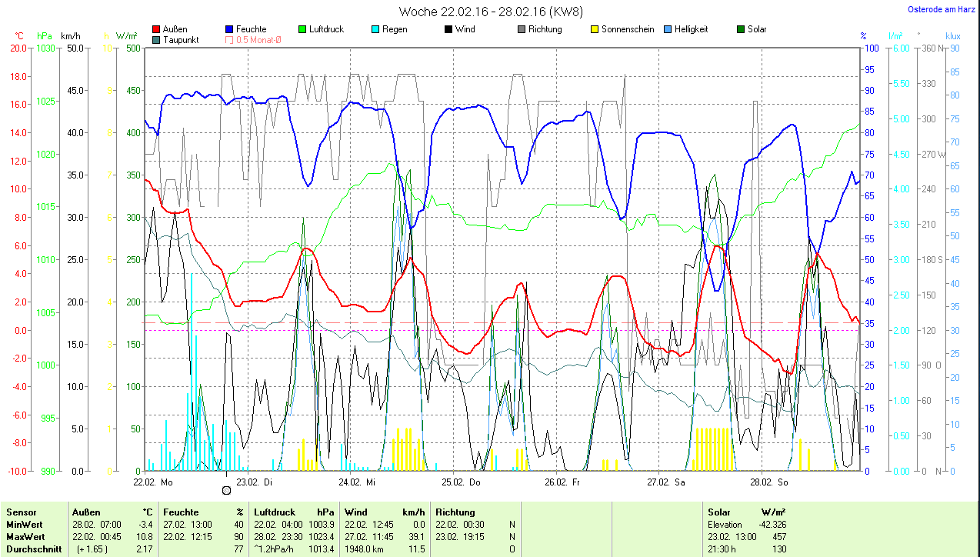The height and width of the screenshot is (557, 980).
Task: Click the MaxWert row label
Action: coord(25,536)
